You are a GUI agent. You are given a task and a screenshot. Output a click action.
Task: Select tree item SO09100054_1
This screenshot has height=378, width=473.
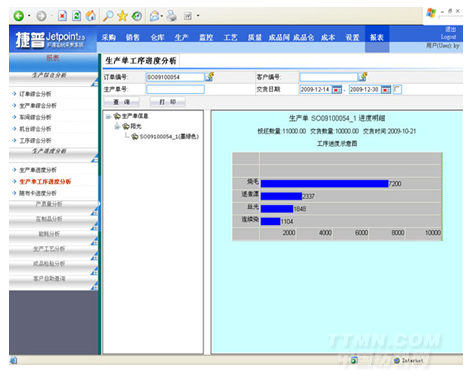point(169,137)
